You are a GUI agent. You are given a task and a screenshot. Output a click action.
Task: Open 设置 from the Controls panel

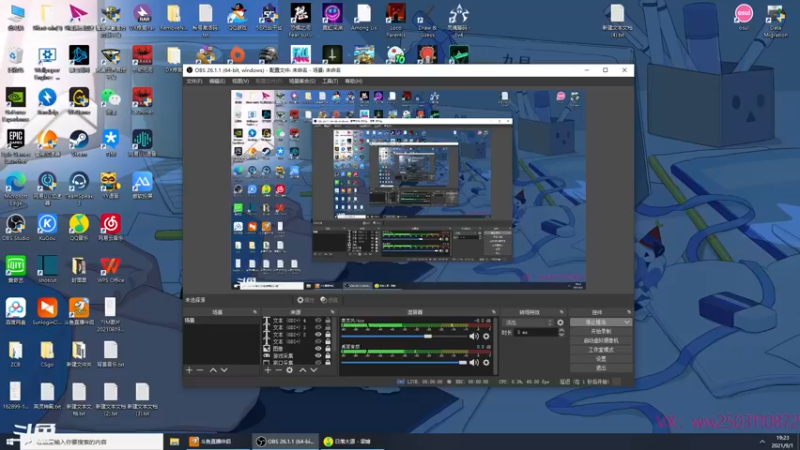point(601,359)
